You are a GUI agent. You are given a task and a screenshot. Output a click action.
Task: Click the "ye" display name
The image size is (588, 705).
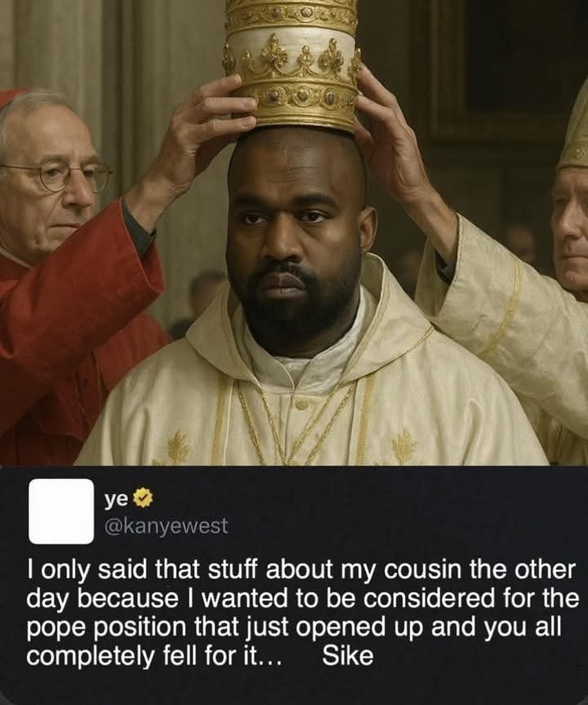116,500
